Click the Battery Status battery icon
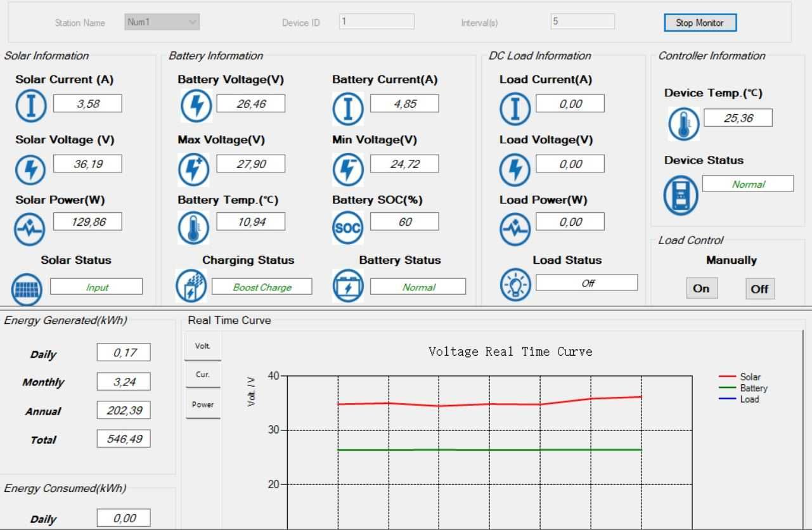812x530 pixels. (348, 286)
